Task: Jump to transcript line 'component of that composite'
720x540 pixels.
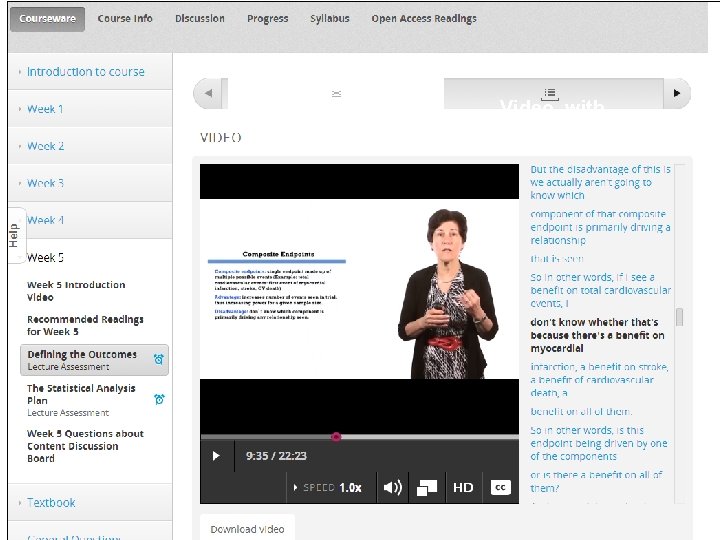Action: (600, 227)
